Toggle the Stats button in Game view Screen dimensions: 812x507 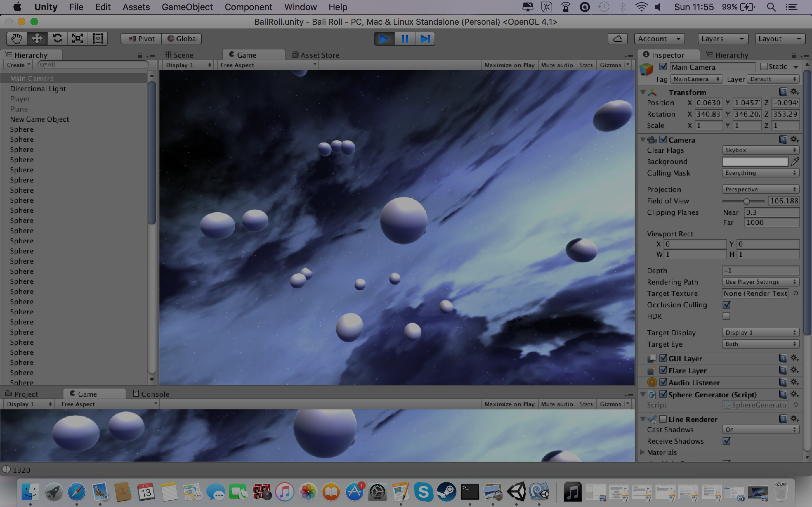tap(586, 65)
